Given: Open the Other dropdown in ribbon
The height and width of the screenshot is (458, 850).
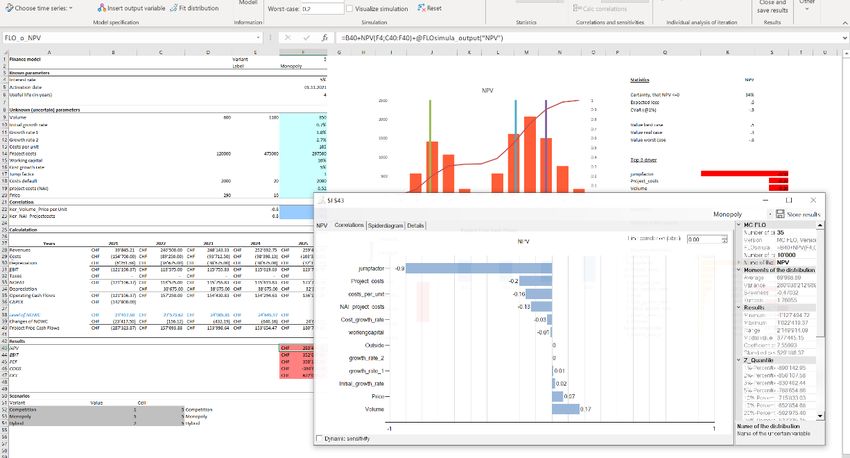Looking at the screenshot, I should click(x=807, y=4).
